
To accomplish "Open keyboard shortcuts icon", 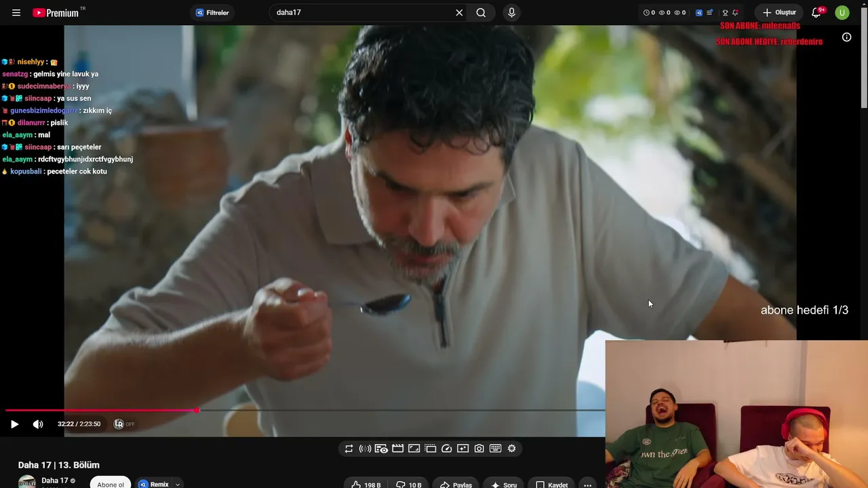I will tap(495, 449).
